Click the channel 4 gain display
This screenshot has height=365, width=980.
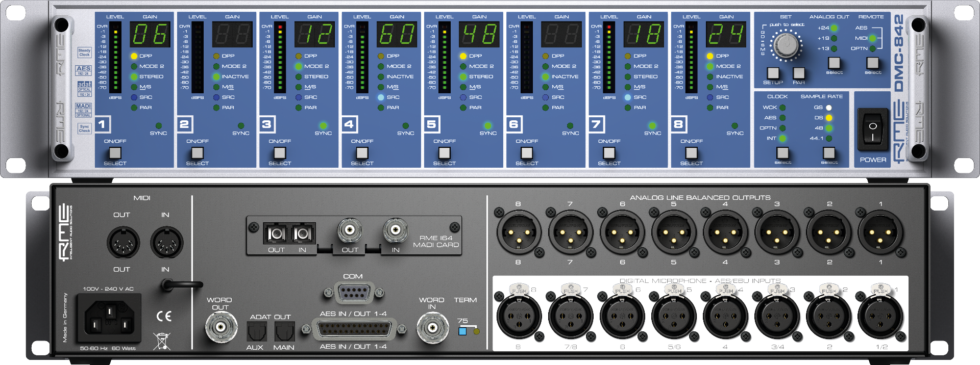click(x=397, y=35)
